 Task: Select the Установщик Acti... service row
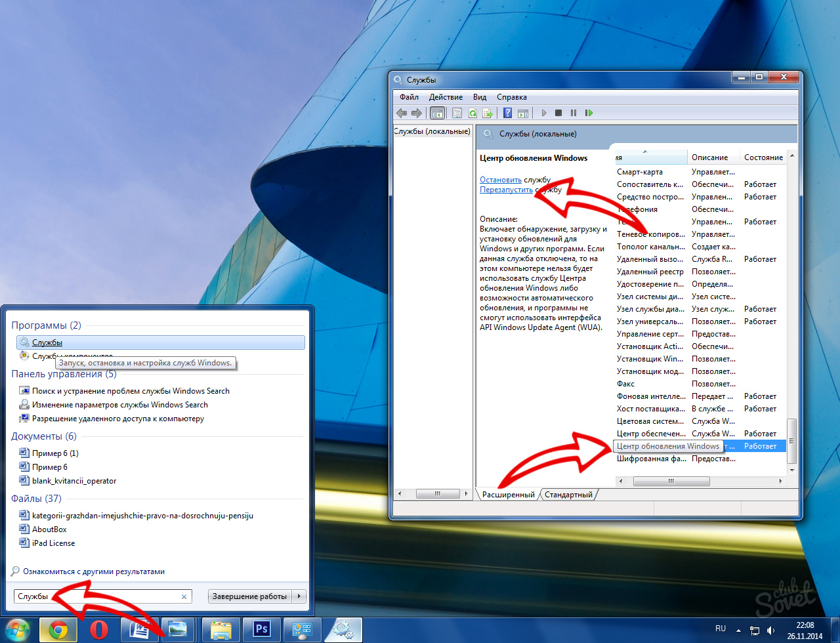[x=699, y=346]
